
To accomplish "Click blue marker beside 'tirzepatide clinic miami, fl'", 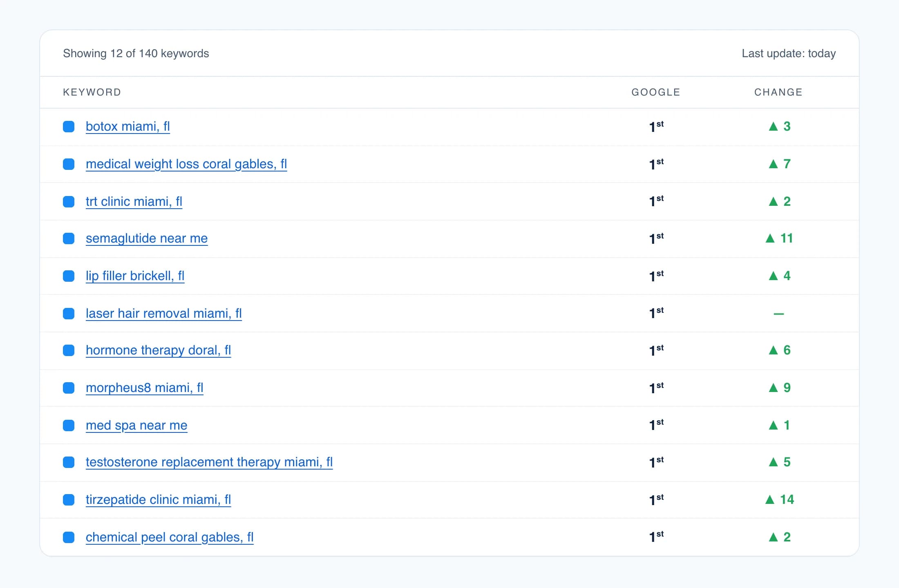I will click(x=69, y=500).
